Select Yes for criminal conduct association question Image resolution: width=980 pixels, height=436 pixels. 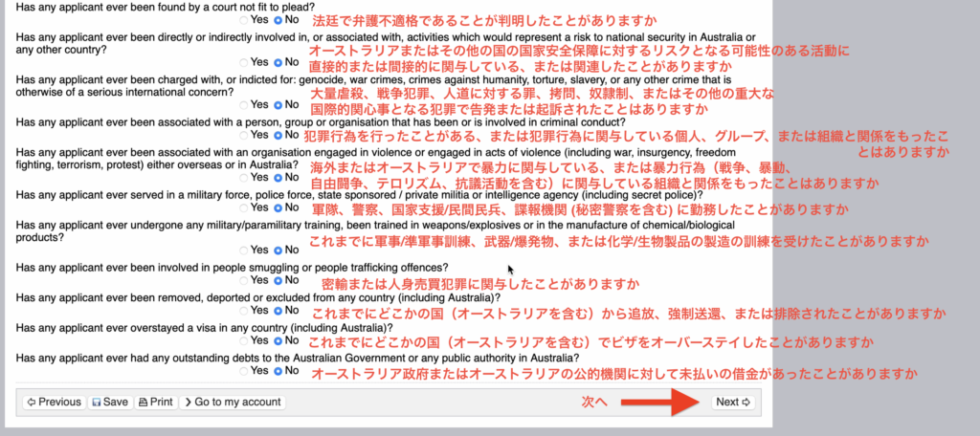coord(243,135)
